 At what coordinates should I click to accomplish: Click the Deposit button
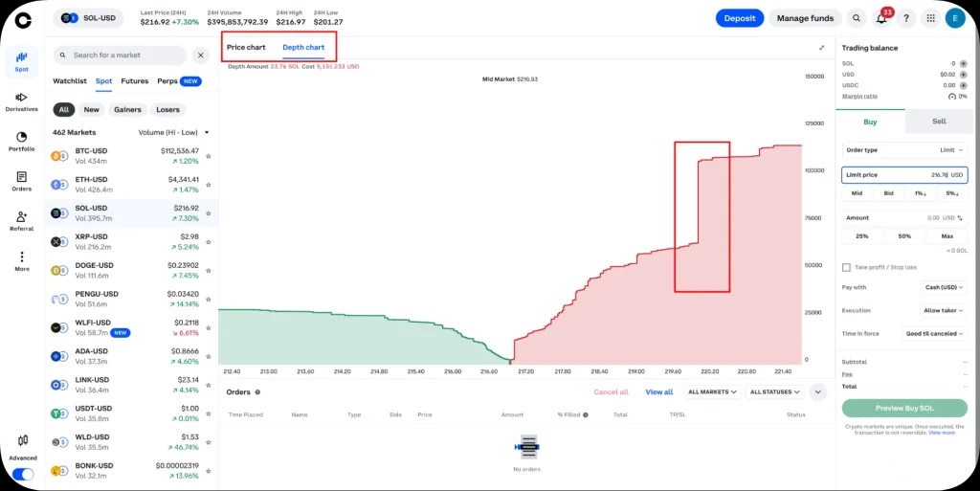click(740, 18)
